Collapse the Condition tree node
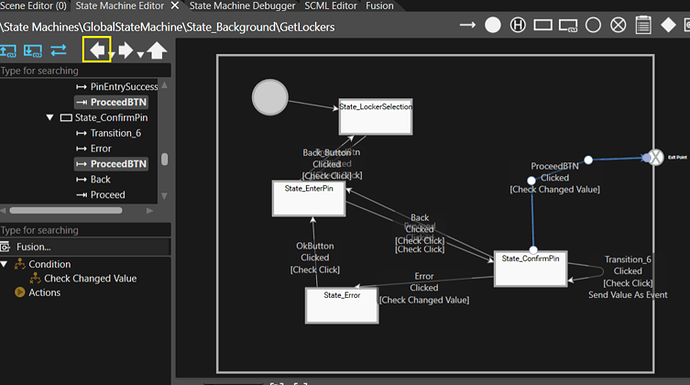 coord(4,264)
